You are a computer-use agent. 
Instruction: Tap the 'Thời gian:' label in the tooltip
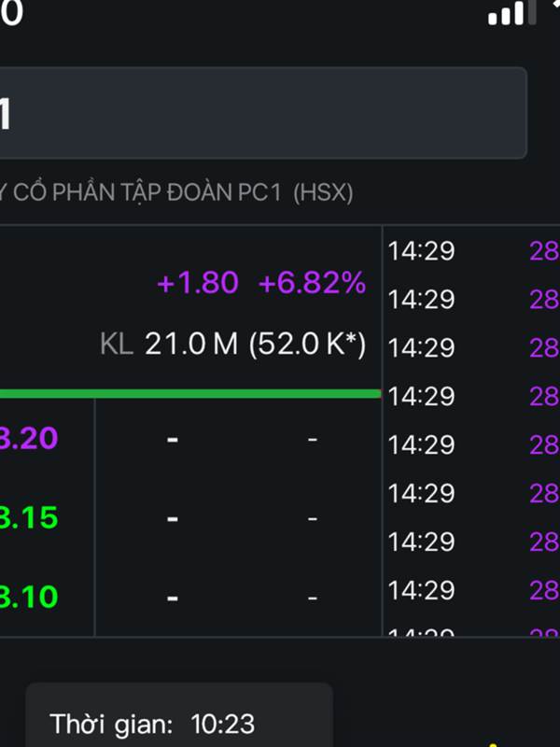(111, 724)
